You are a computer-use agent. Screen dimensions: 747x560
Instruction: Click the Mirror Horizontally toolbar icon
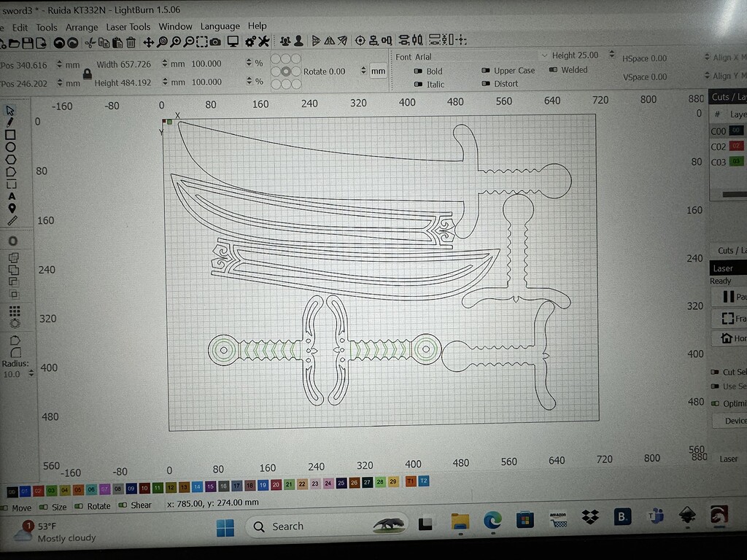click(329, 41)
